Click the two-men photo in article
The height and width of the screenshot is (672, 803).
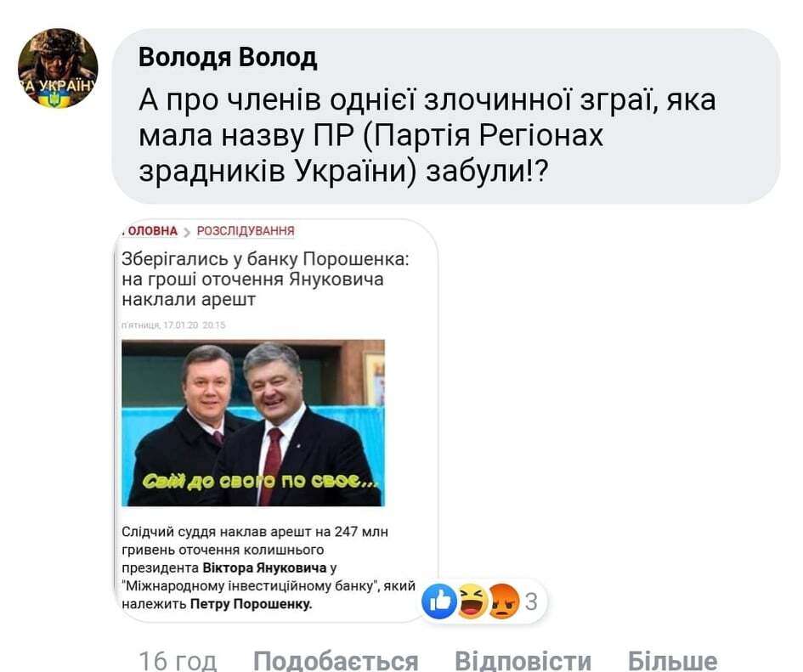[x=253, y=423]
